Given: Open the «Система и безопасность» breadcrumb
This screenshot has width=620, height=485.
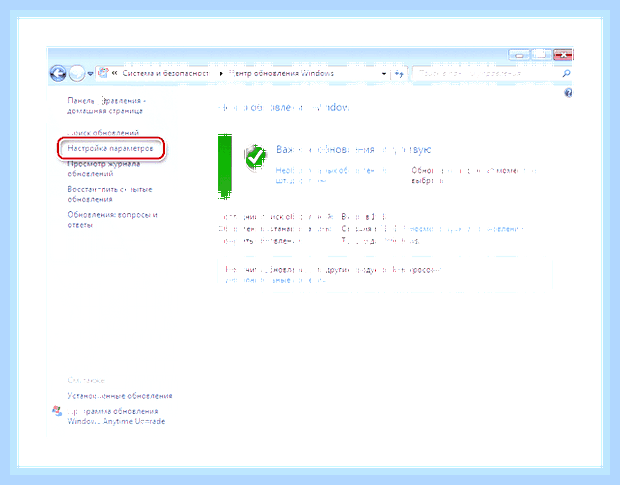Looking at the screenshot, I should tap(165, 74).
